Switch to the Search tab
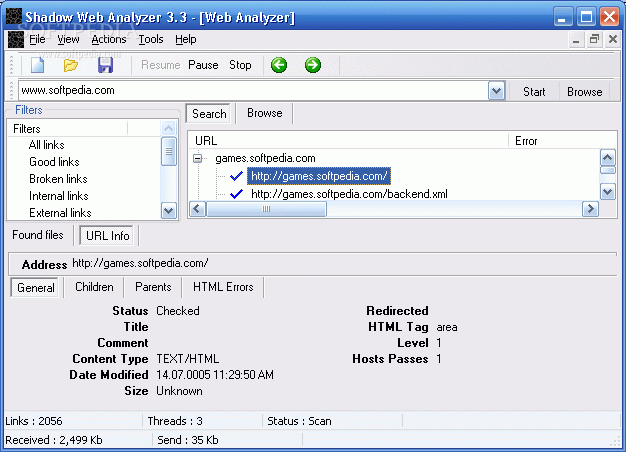This screenshot has height=452, width=626. coord(209,114)
